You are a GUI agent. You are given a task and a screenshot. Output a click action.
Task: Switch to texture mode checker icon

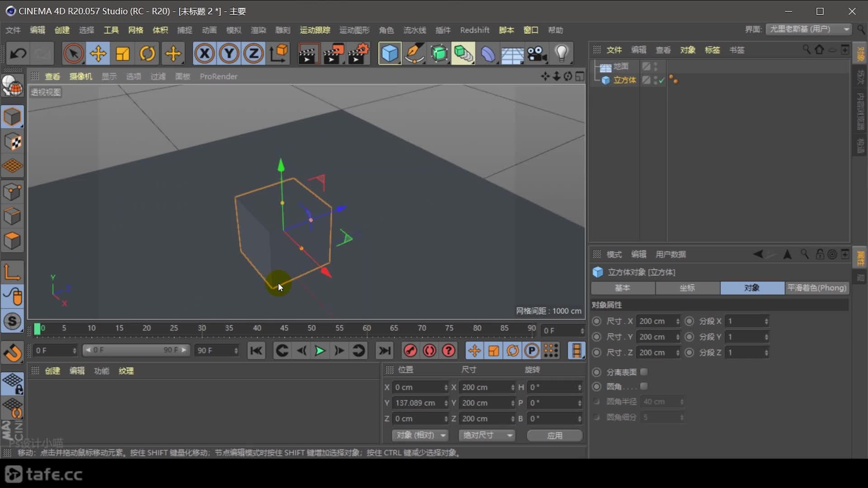[12, 142]
